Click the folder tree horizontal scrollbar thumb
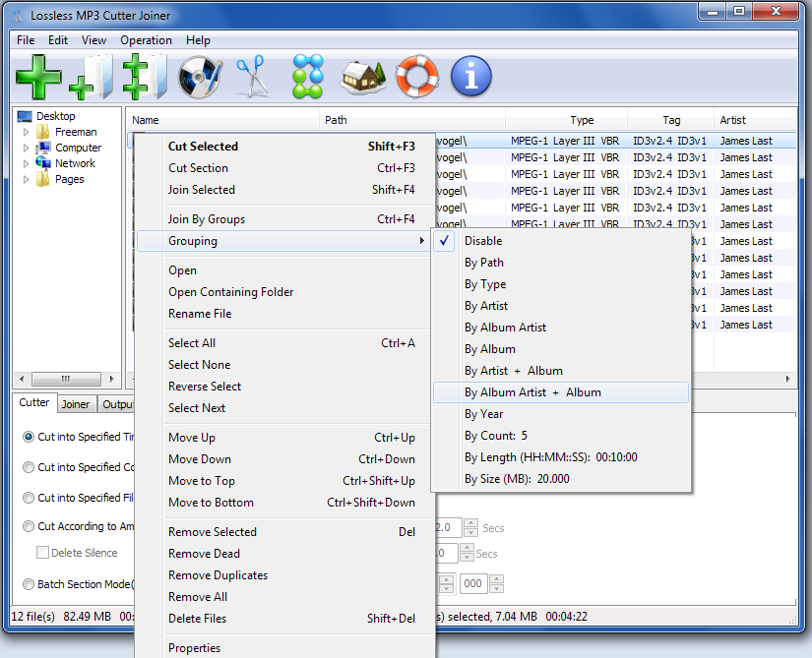 (x=66, y=379)
